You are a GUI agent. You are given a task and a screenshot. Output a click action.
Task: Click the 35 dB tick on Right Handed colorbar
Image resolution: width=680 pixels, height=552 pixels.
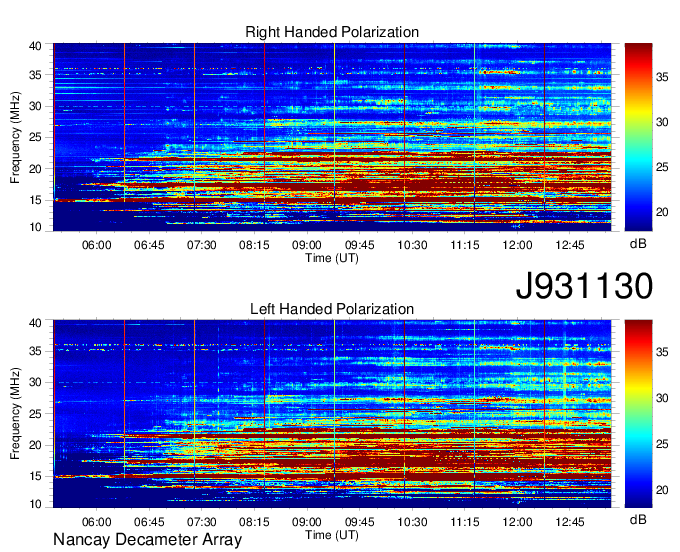[662, 77]
